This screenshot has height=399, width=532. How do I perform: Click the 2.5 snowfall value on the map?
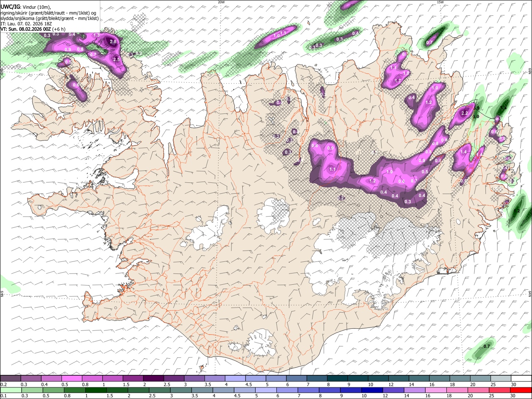coord(116,59)
